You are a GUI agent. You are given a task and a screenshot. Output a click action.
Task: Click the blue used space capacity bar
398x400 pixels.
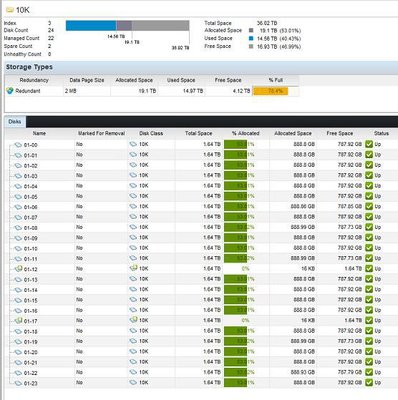pyautogui.click(x=91, y=26)
